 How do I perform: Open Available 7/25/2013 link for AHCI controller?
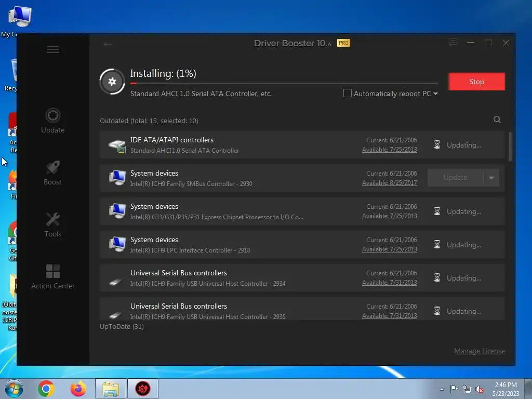[x=390, y=150]
